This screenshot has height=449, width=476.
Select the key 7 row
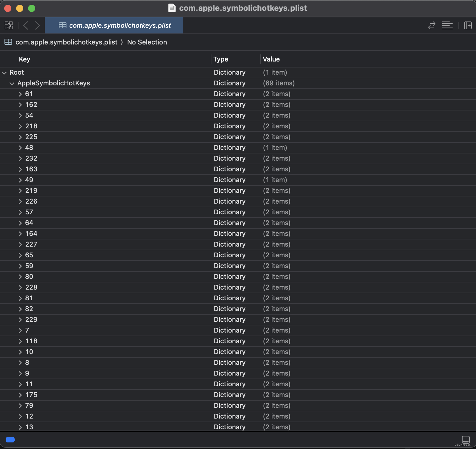tap(238, 330)
